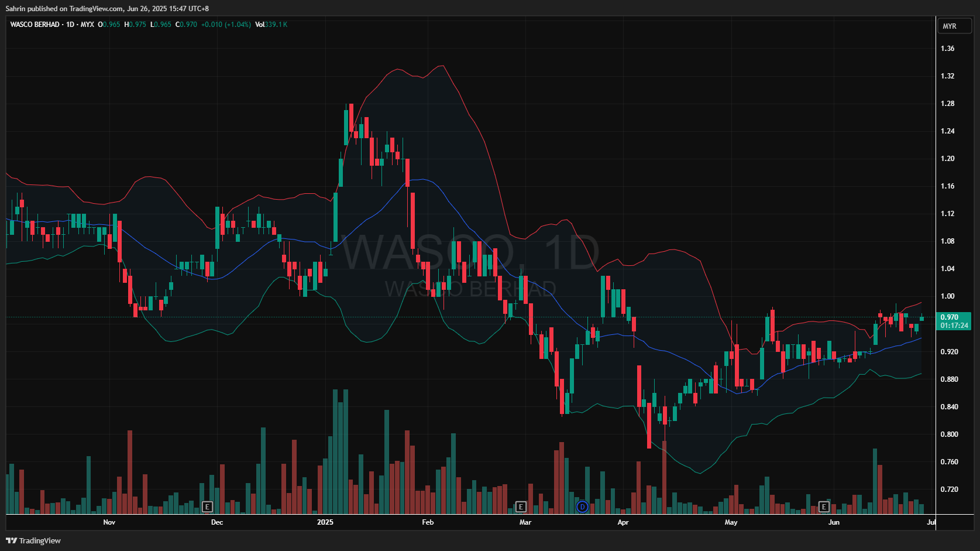Click the Apr label on time axis
The image size is (980, 551).
click(x=623, y=522)
